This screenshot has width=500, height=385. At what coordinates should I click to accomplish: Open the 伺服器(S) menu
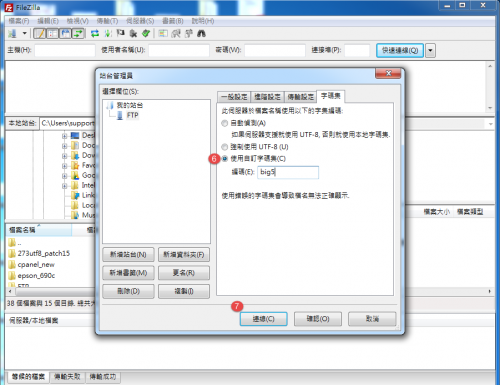pyautogui.click(x=140, y=21)
